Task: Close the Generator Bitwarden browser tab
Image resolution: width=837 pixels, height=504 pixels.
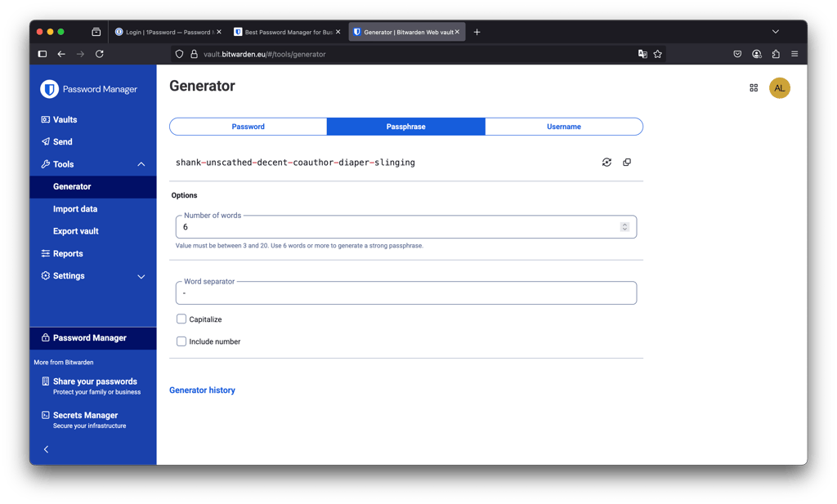Action: tap(457, 32)
